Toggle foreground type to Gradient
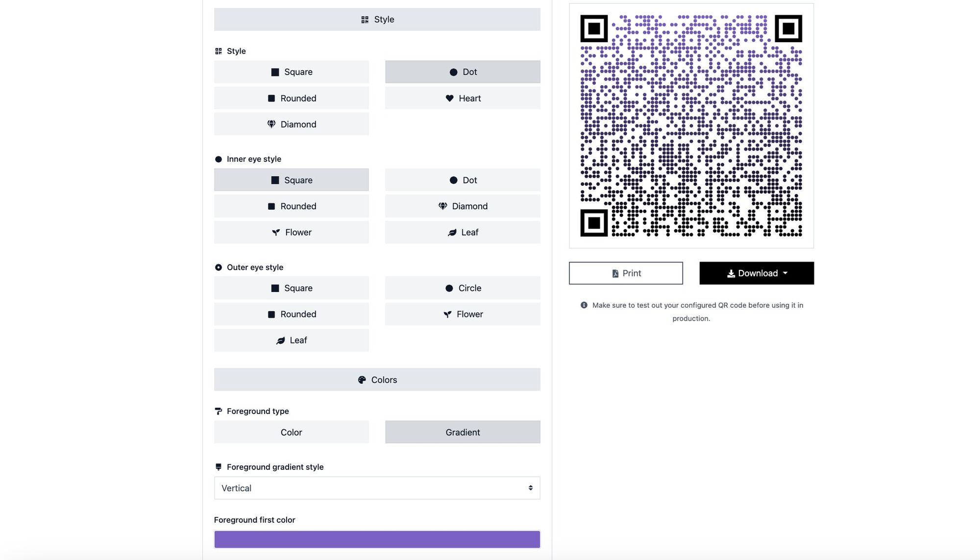The image size is (980, 560). [x=463, y=432]
